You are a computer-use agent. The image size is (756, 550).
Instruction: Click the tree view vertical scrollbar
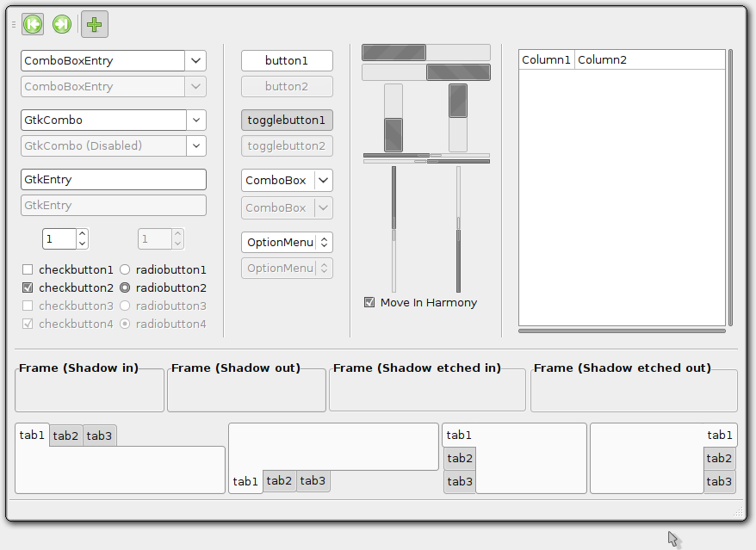click(x=730, y=188)
